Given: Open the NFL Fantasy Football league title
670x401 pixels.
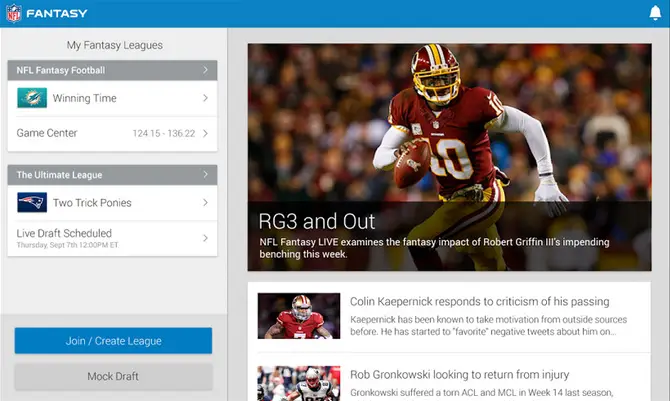Looking at the screenshot, I should pos(61,70).
